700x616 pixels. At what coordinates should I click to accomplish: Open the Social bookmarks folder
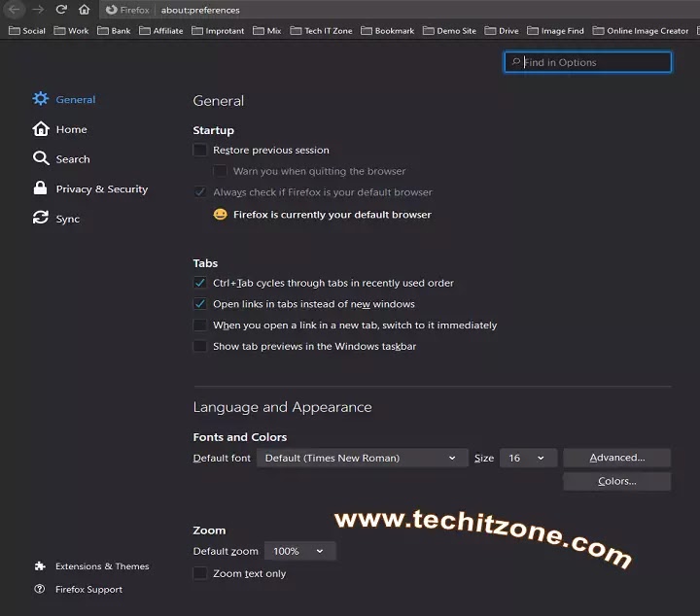pos(27,31)
